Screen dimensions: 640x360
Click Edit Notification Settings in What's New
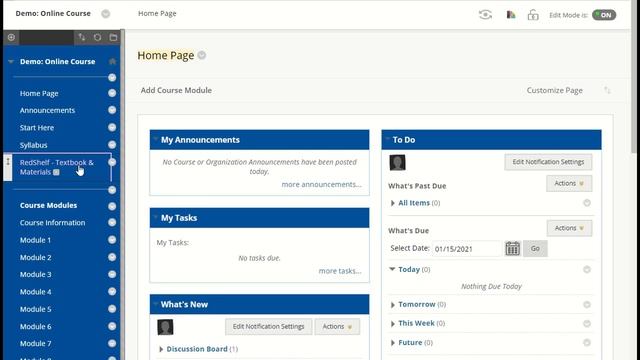[268, 327]
